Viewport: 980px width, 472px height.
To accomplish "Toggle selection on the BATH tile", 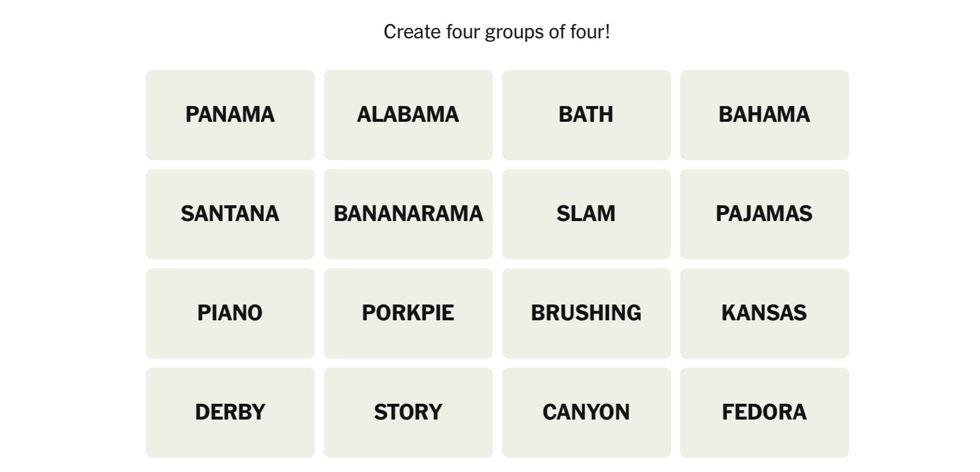I will click(x=586, y=114).
